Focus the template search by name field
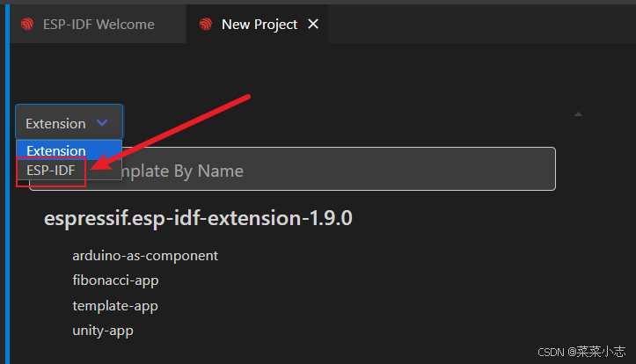 (292, 169)
